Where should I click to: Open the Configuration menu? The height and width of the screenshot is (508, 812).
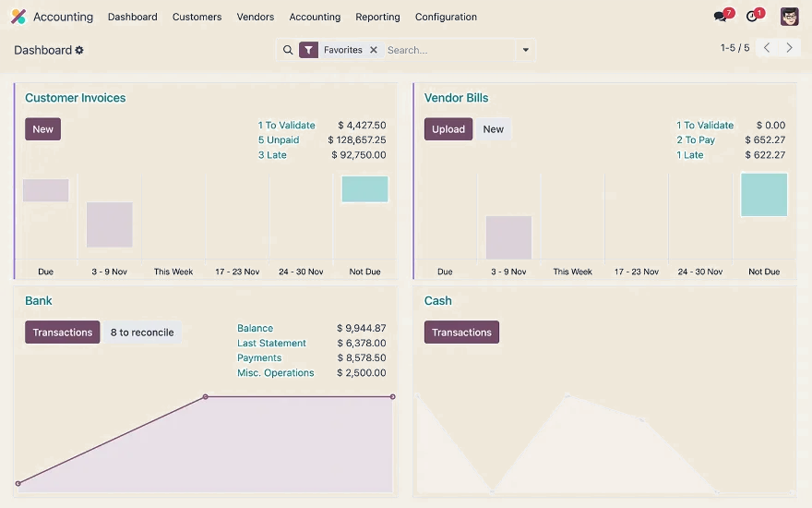pos(446,17)
